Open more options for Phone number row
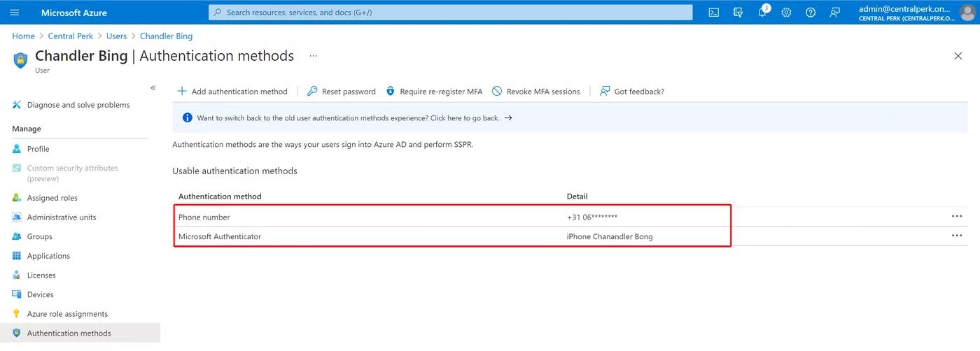Image resolution: width=980 pixels, height=351 pixels. (957, 217)
